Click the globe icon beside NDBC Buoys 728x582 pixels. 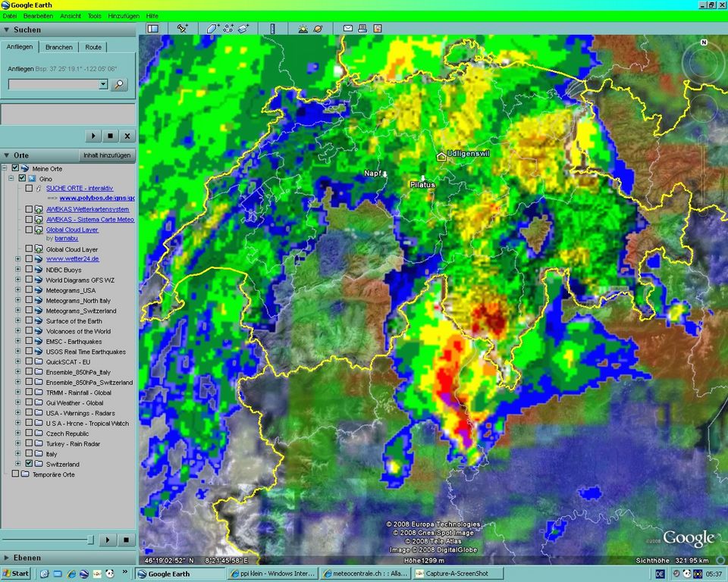pos(39,269)
